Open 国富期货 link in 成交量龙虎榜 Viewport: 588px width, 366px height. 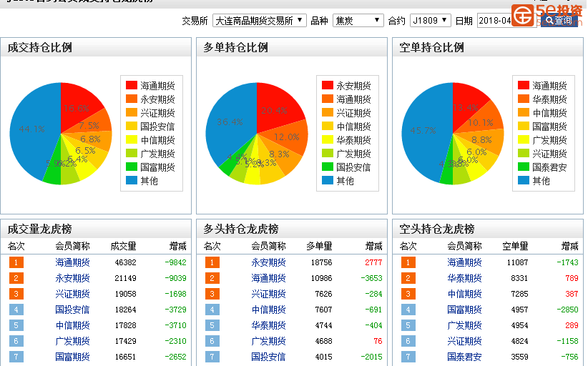pyautogui.click(x=72, y=357)
